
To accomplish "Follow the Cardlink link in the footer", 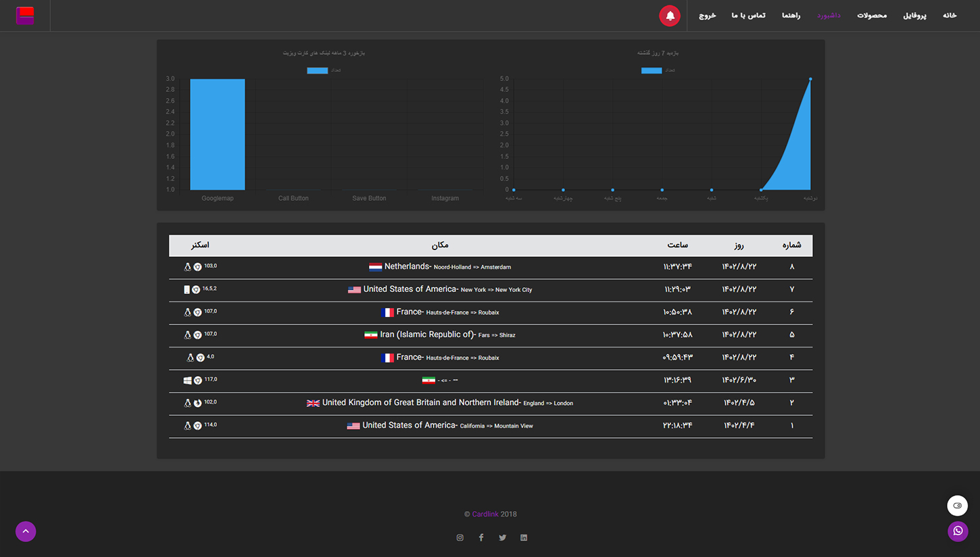I will click(485, 514).
